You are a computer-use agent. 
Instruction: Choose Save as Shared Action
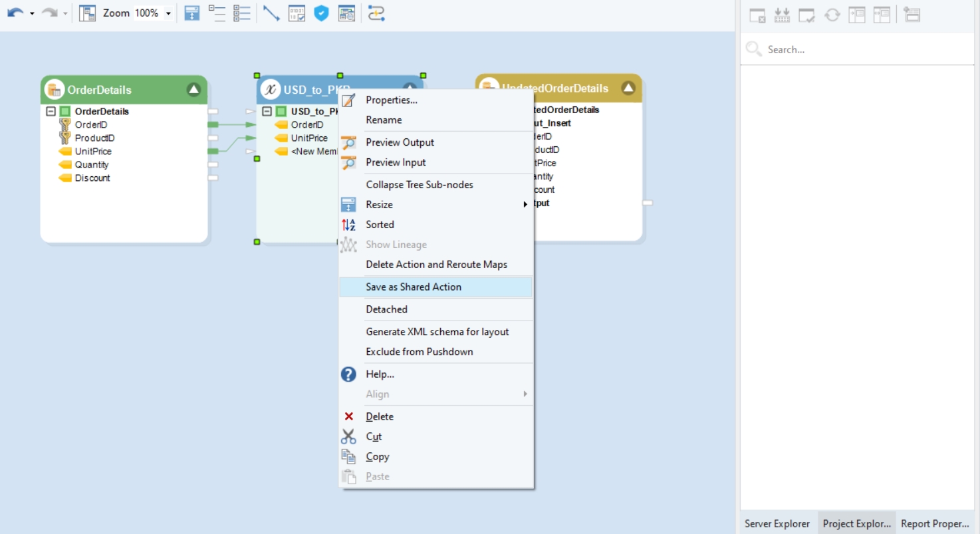coord(414,287)
